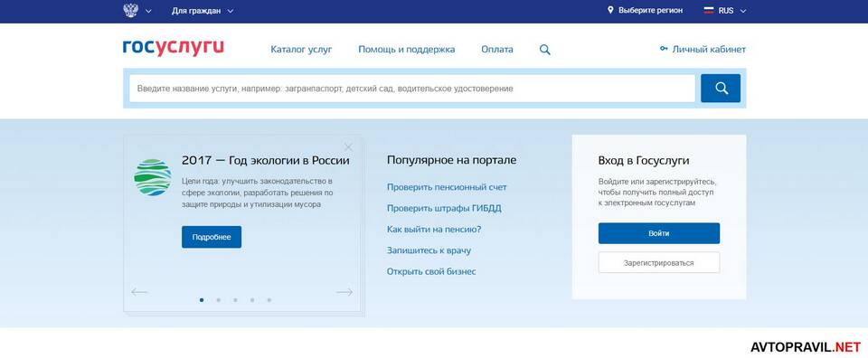Close the 2017 ecology banner
The width and height of the screenshot is (868, 358).
(348, 147)
